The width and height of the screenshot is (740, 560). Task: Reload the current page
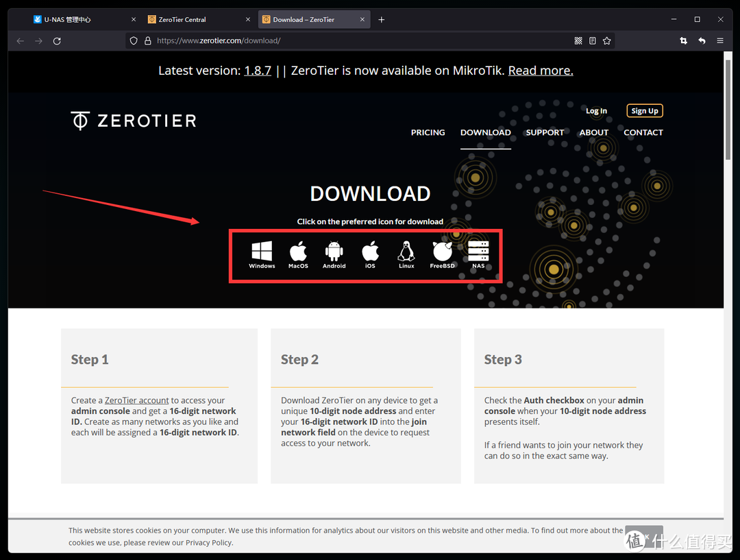[x=57, y=41]
